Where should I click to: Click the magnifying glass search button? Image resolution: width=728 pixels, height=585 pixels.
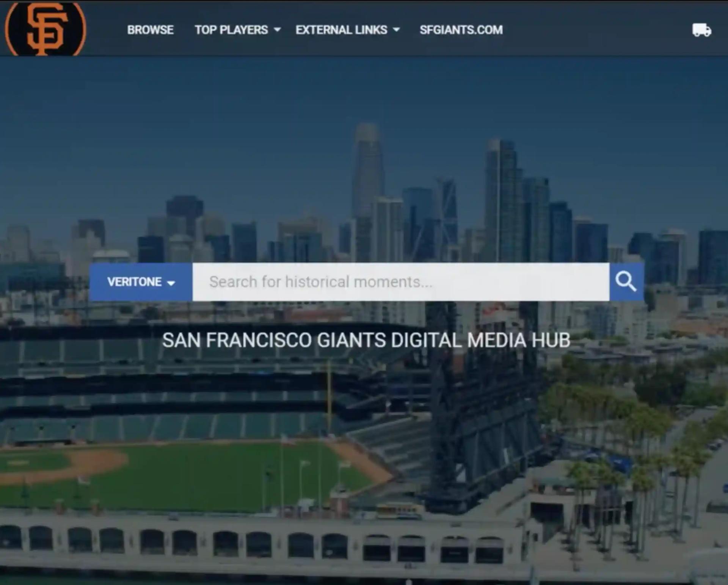coord(626,282)
